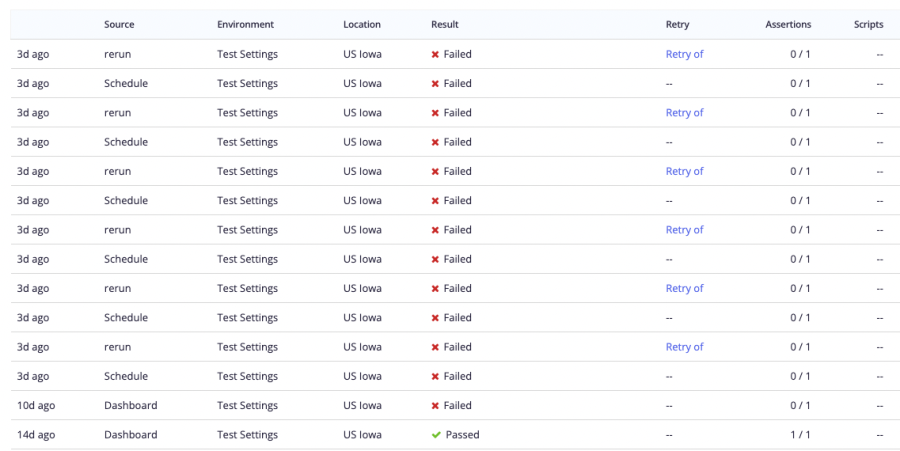Open the topmost 'Retry of' link
Screen dimensions: 900x451
click(x=684, y=55)
